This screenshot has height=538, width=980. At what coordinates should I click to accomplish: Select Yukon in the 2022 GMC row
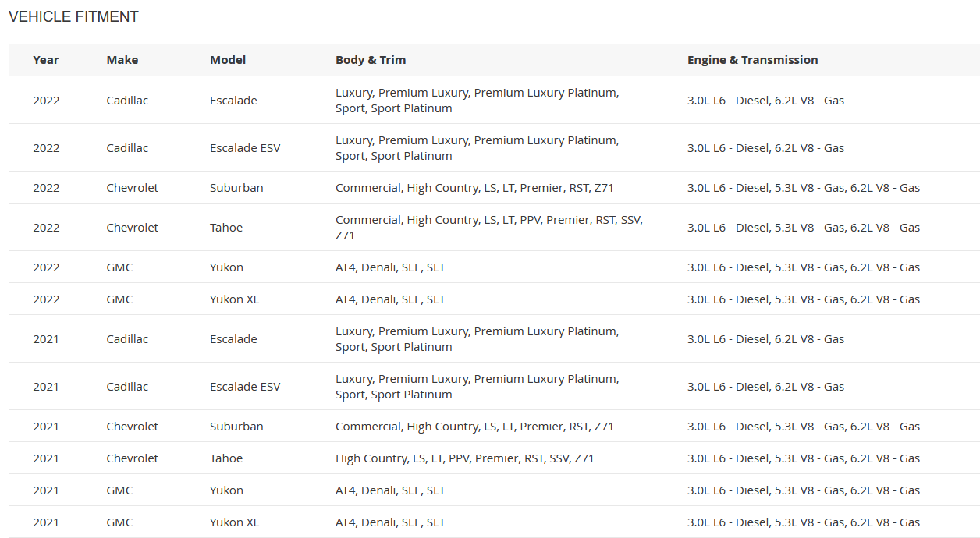226,267
